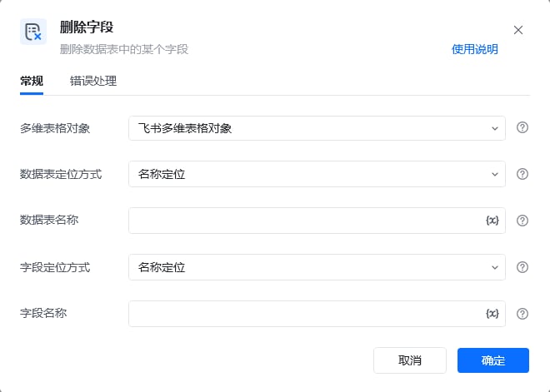Open the 数据表定位方式 dropdown
The image size is (550, 392).
tap(317, 174)
